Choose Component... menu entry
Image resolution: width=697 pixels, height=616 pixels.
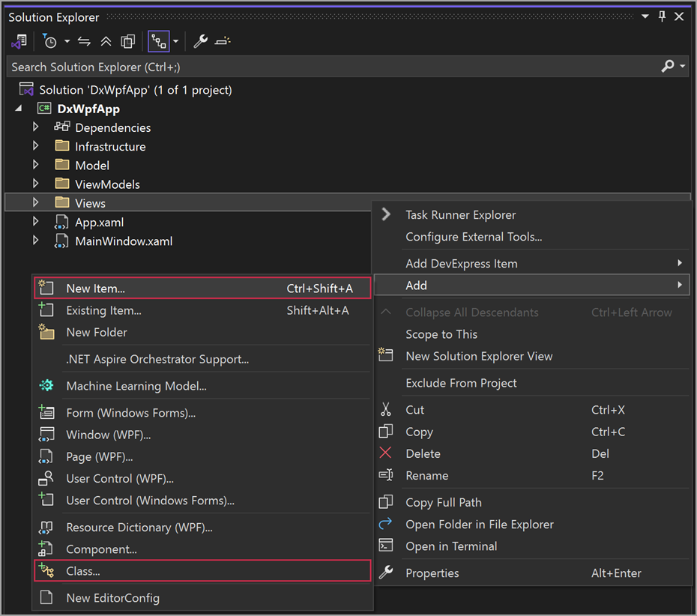(x=202, y=549)
